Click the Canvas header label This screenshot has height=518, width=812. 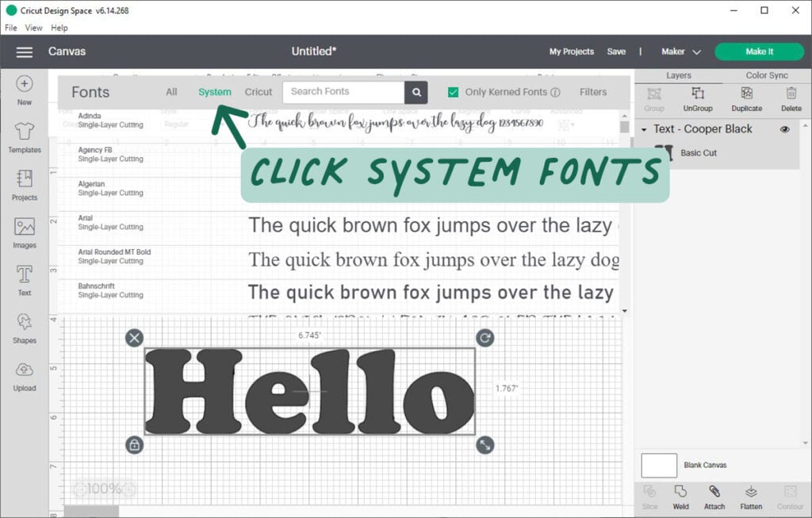tap(67, 52)
